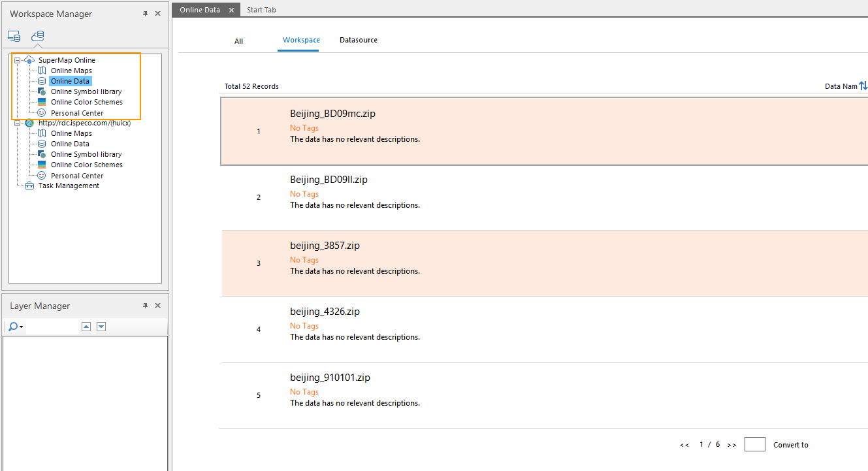Collapse the rdc.ispeco.com tree node
The height and width of the screenshot is (471, 868).
pyautogui.click(x=18, y=123)
